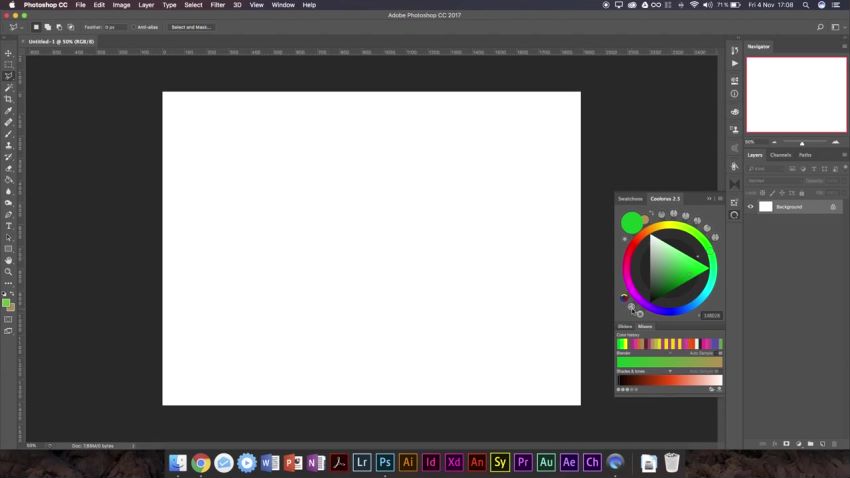Screen dimensions: 850x478
Task: Enable the Anti-alias checkbox
Action: [x=134, y=27]
